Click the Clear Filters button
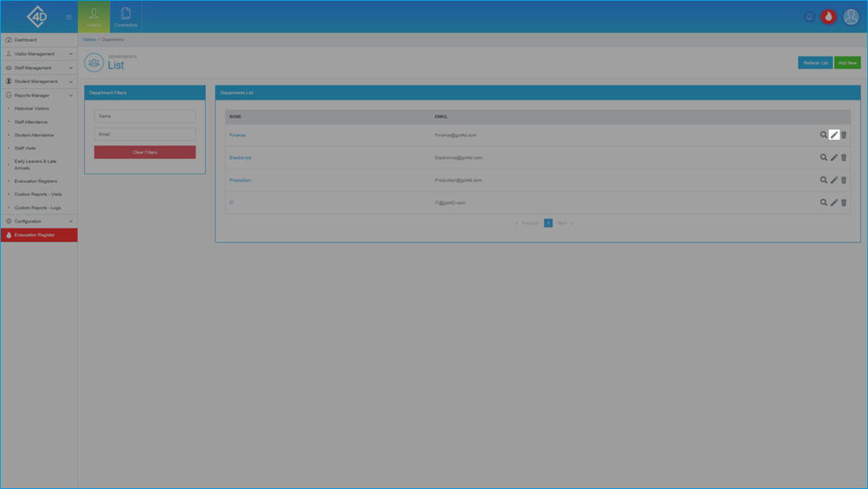This screenshot has height=489, width=868. coord(145,153)
